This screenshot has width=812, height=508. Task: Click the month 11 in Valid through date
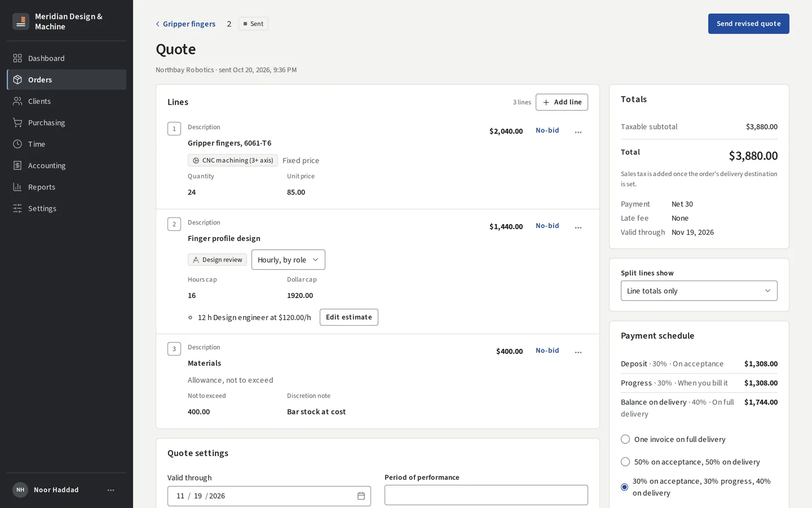point(180,496)
